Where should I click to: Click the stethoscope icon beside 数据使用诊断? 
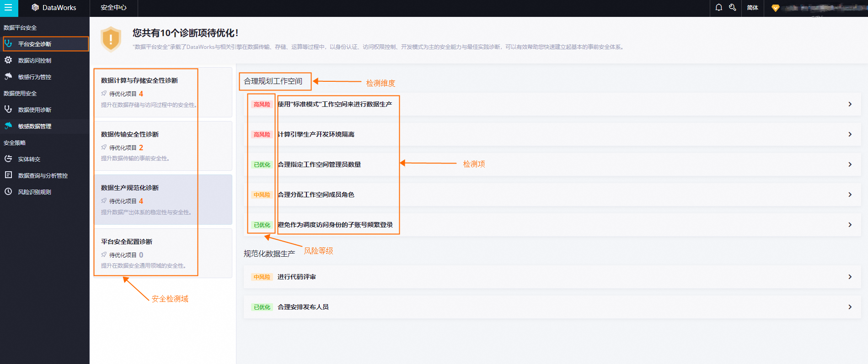pos(8,110)
